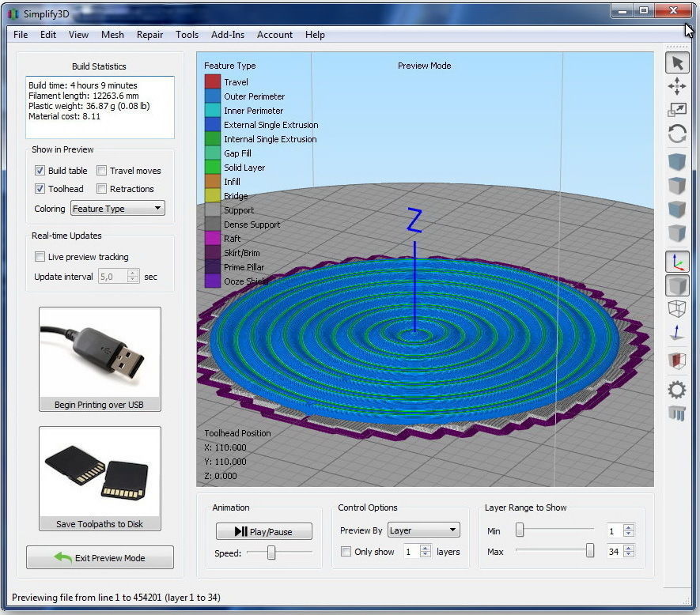This screenshot has width=700, height=615.
Task: Click the Prime Pillar dark purple swatch
Action: click(x=213, y=266)
